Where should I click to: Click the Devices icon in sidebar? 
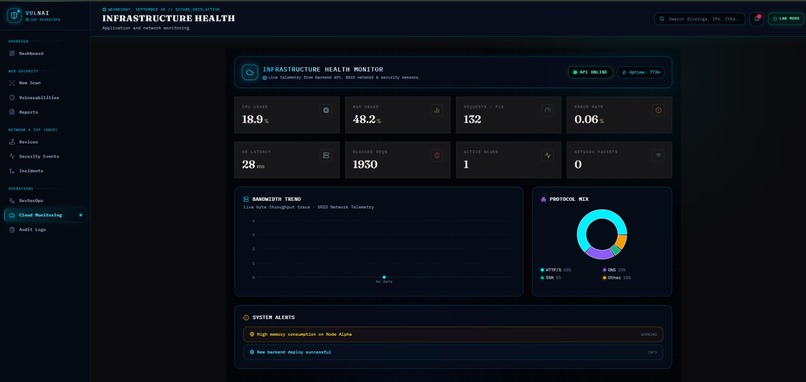pyautogui.click(x=12, y=141)
